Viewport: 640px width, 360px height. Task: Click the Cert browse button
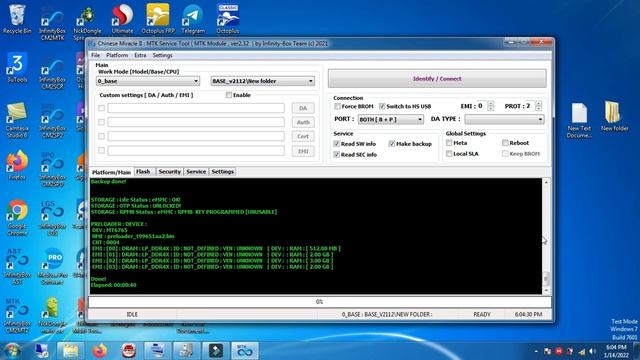click(x=303, y=136)
